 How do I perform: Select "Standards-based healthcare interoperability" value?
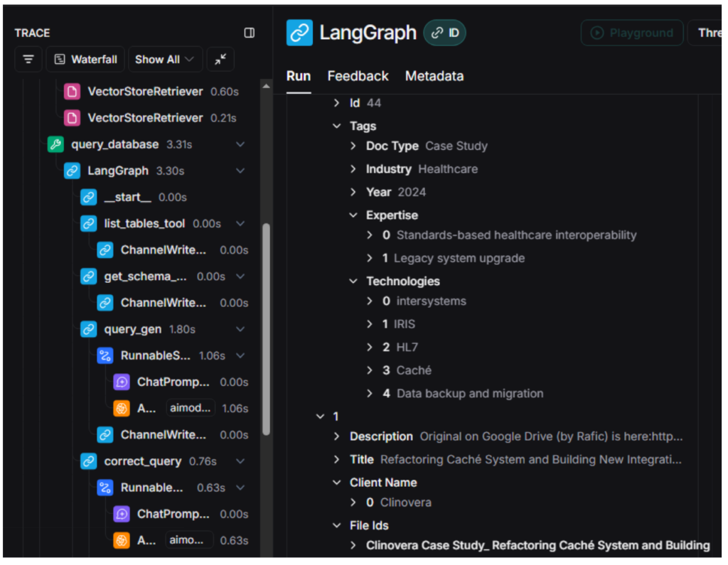tap(516, 235)
